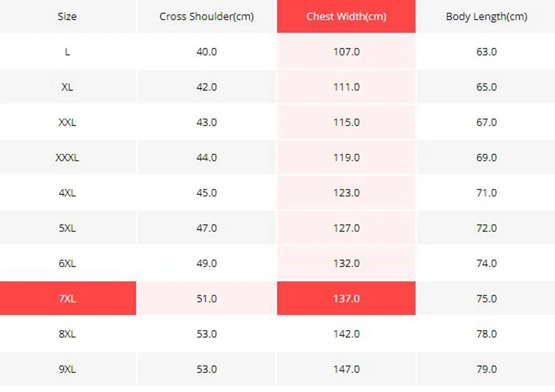Screen dimensions: 555x392
Task: Select the 147.0 chest width value
Action: pos(346,369)
